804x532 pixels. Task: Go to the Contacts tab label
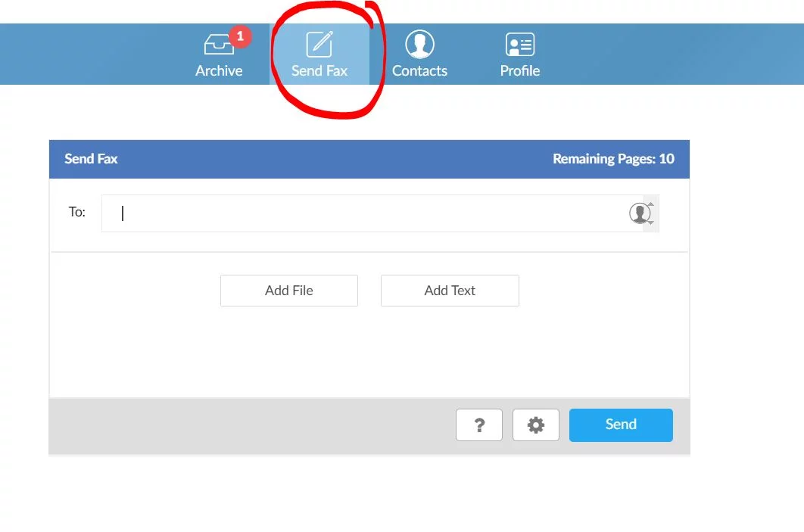click(x=419, y=71)
